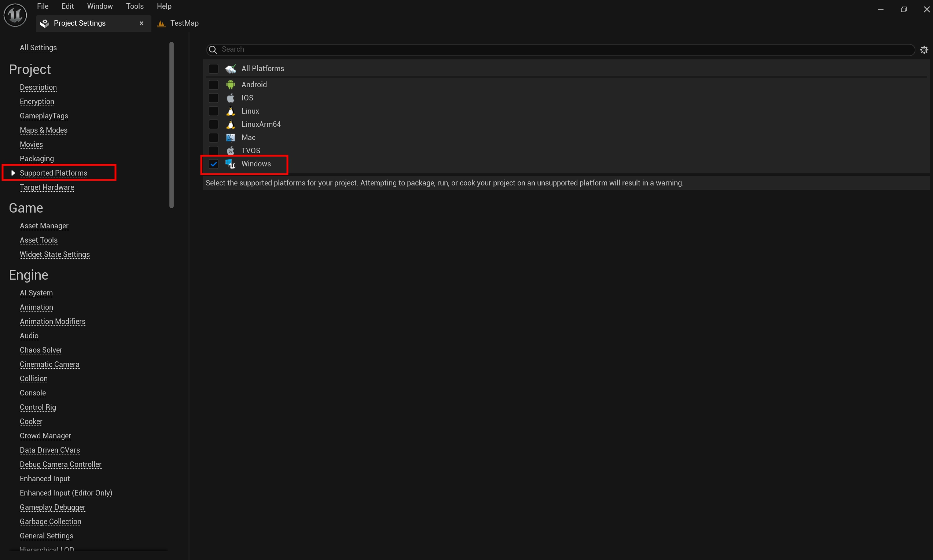Click the All Platforms icon
The image size is (933, 560).
pos(231,69)
